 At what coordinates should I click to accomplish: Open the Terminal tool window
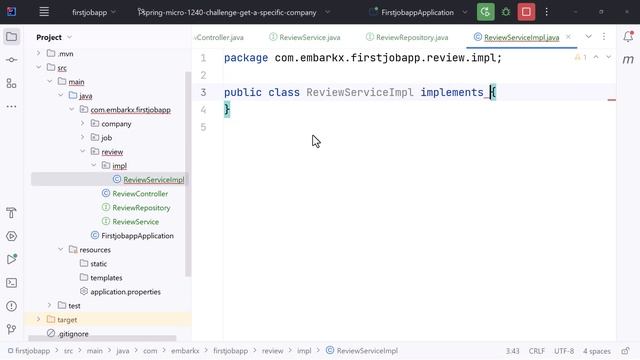point(11,282)
